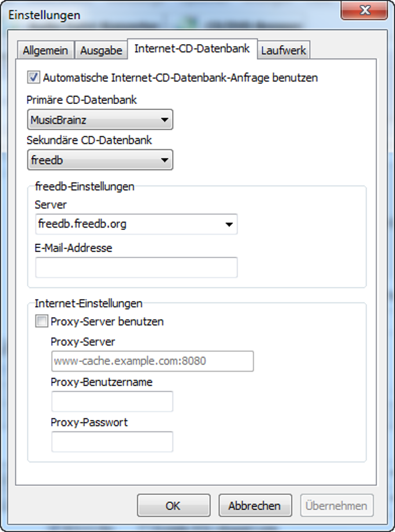Image resolution: width=395 pixels, height=532 pixels.
Task: Close the Einstellungen dialog window
Action: pos(364,10)
